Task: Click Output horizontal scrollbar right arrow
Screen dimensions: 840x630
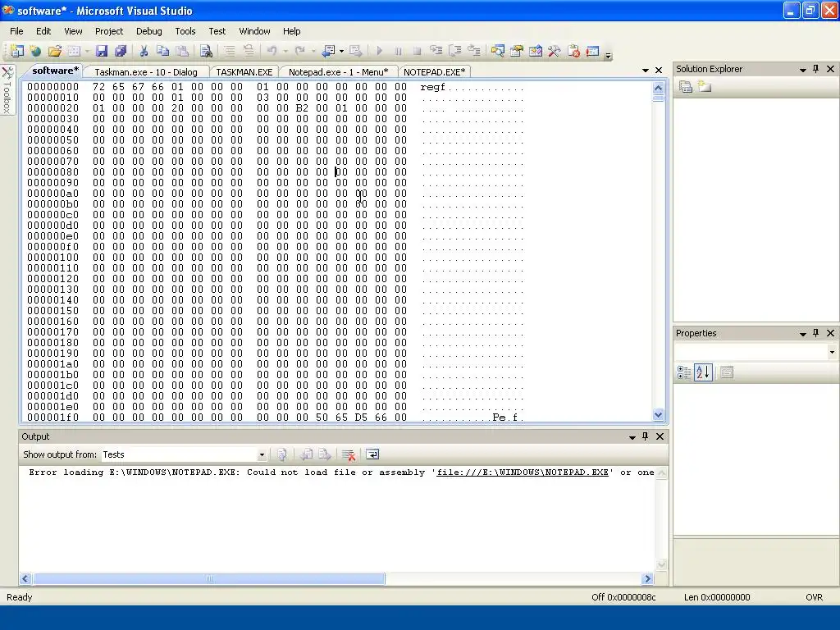Action: point(648,578)
